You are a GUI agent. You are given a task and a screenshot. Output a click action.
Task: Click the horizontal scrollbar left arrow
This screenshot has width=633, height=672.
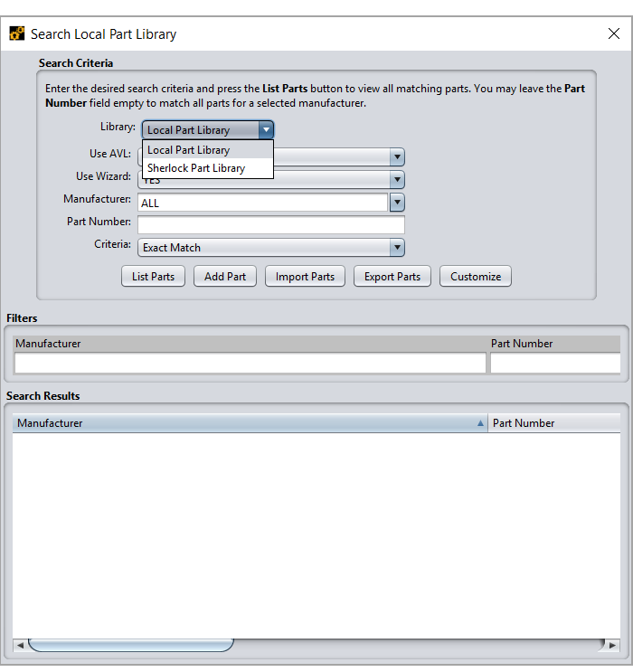20,645
